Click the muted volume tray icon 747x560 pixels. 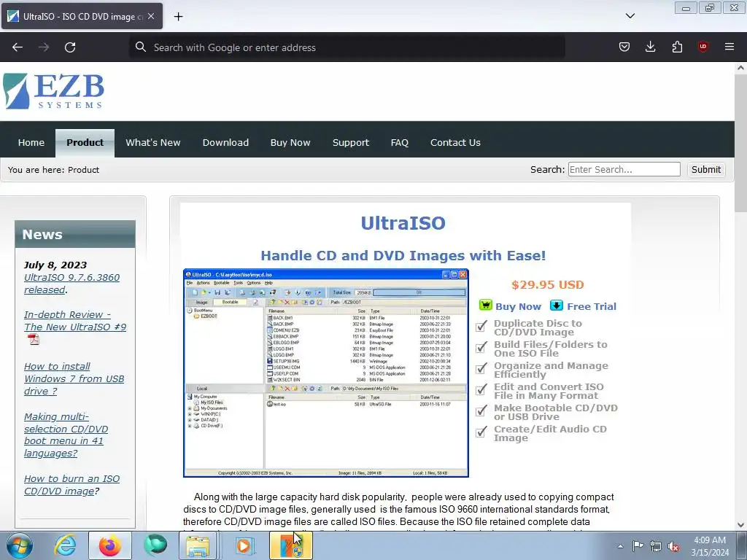click(x=673, y=546)
